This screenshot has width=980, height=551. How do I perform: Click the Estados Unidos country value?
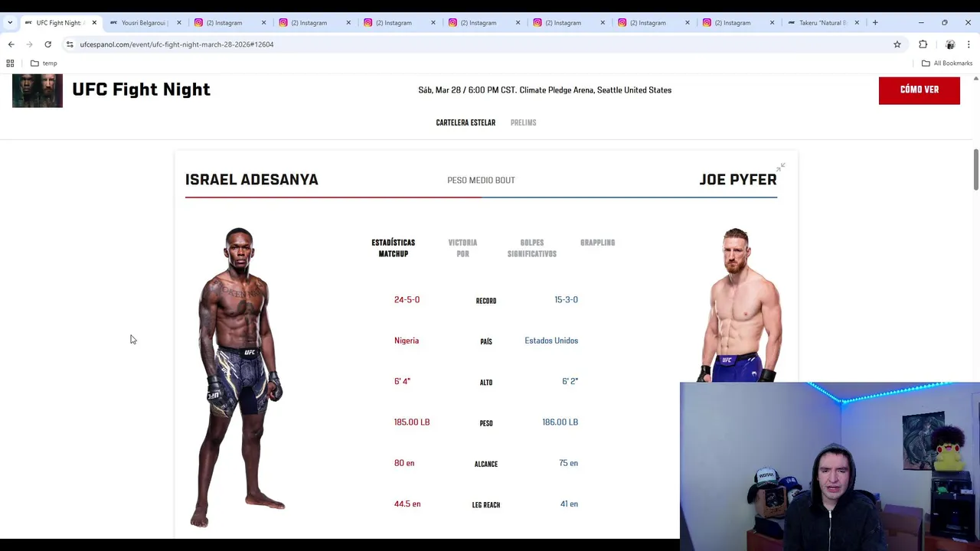coord(551,341)
